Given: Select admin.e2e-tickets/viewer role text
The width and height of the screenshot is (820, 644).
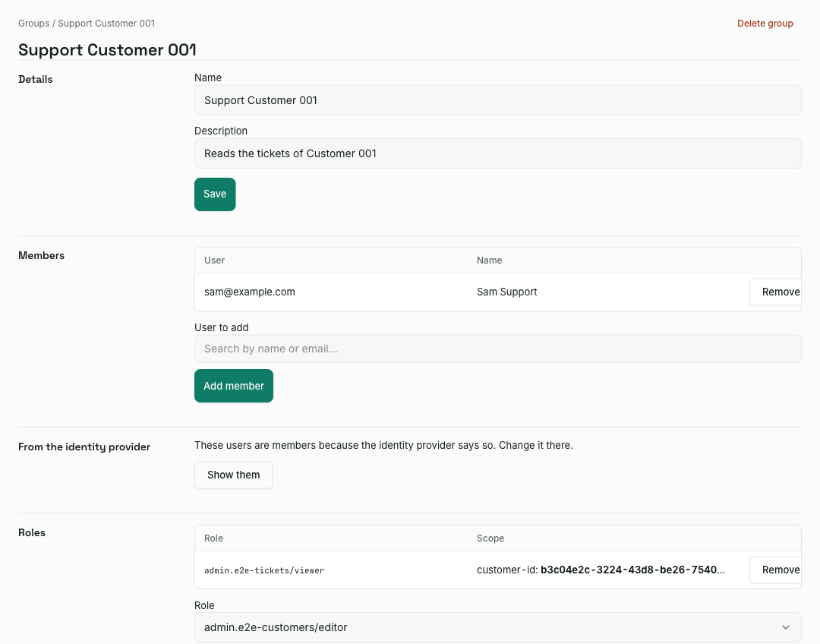Looking at the screenshot, I should tap(264, 570).
